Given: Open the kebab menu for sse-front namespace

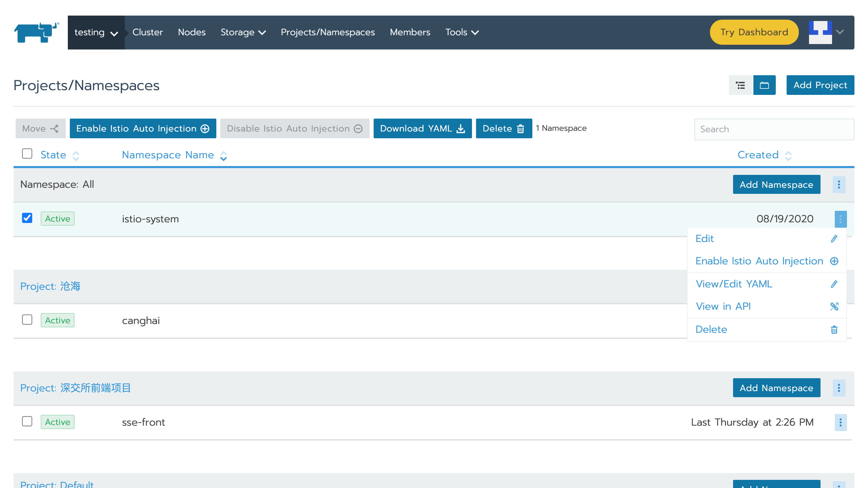Looking at the screenshot, I should [840, 423].
